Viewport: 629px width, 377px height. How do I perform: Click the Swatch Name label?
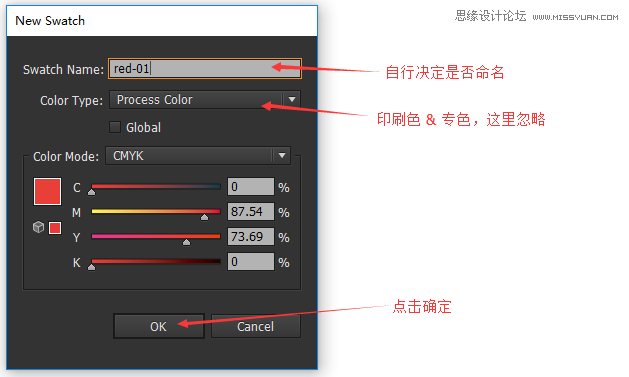point(63,69)
